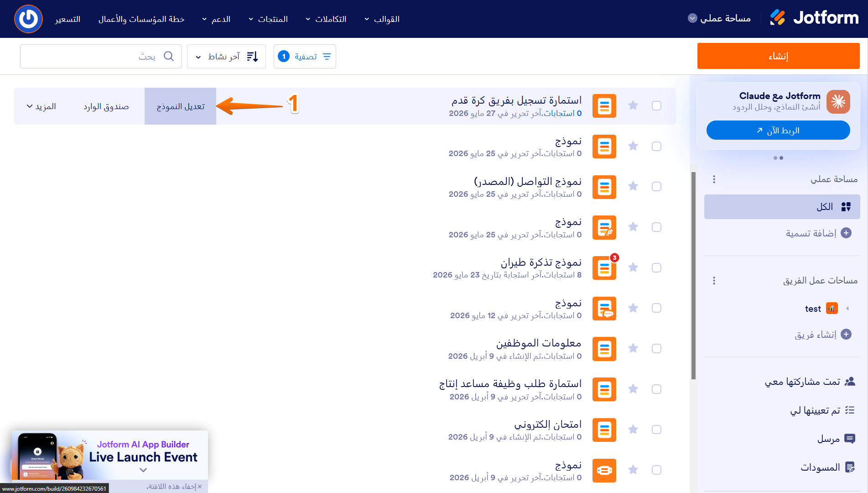Click form icon of امتحان إلكتروني
868x493 pixels.
click(604, 430)
